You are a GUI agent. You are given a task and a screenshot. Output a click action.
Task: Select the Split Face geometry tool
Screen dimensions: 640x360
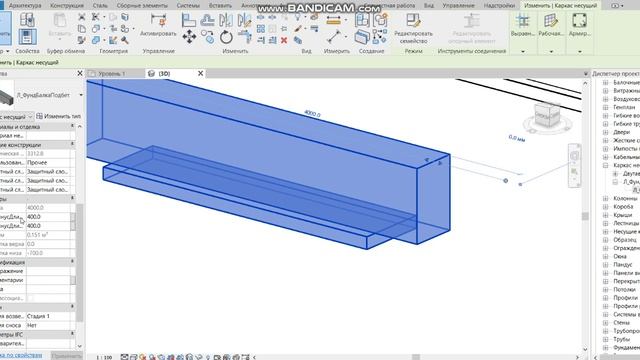[x=125, y=17]
